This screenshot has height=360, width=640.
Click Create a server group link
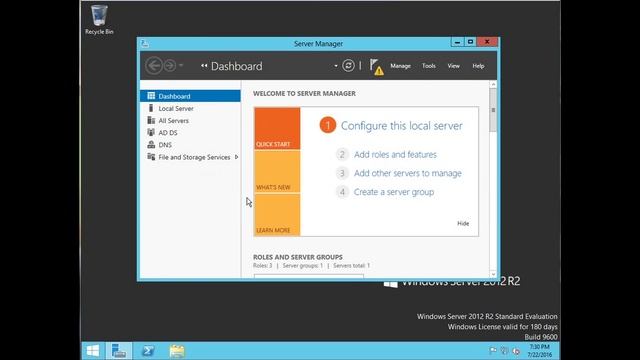394,192
